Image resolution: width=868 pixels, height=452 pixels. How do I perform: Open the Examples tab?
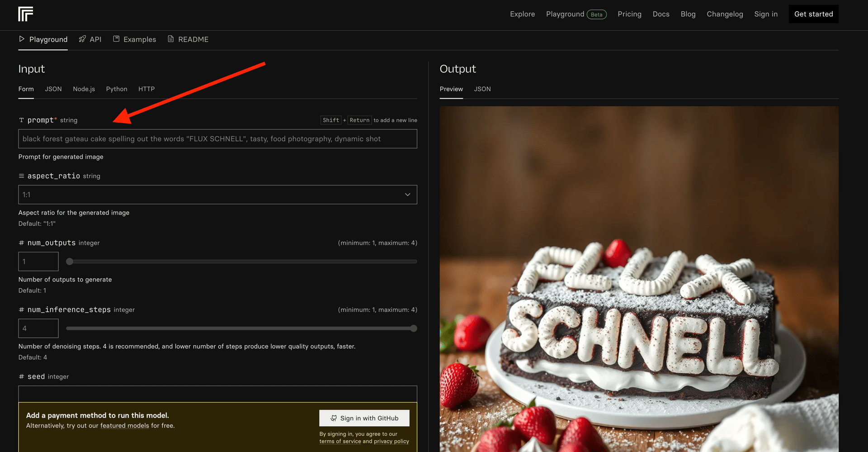(x=134, y=39)
